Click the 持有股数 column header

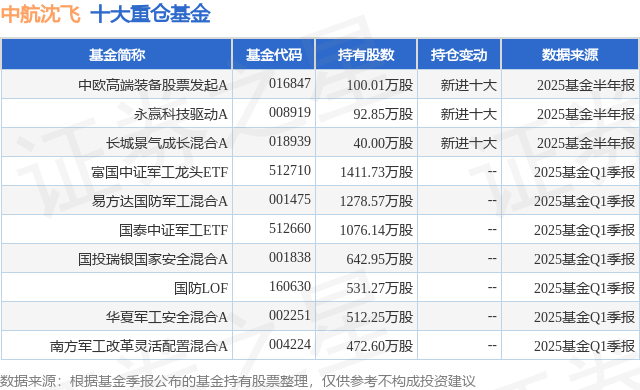click(x=366, y=55)
